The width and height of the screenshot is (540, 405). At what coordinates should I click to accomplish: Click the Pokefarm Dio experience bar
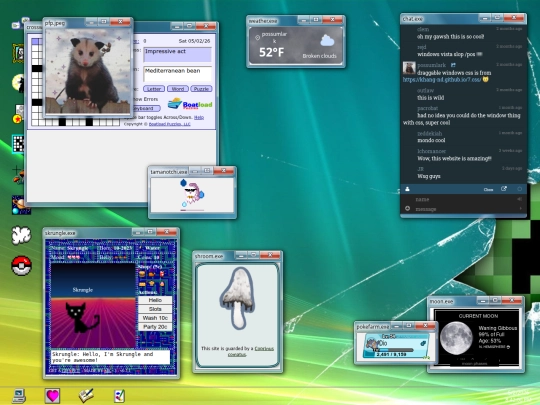(x=395, y=350)
